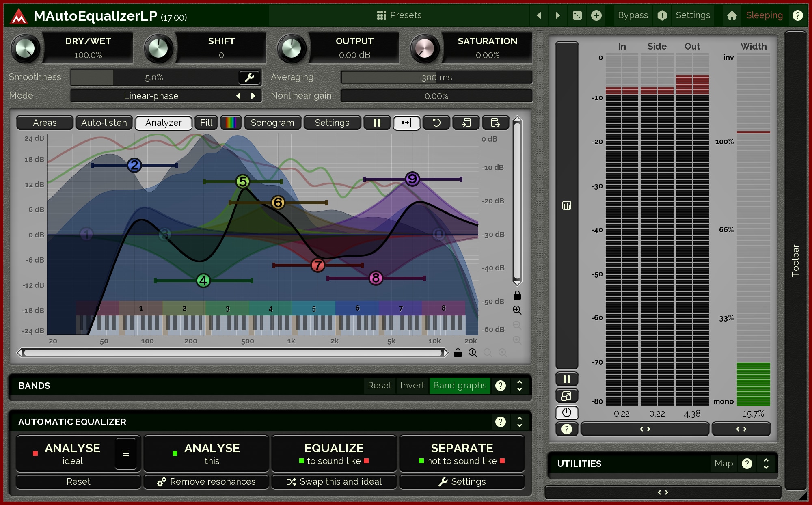Screen dimensions: 812x505
Task: Open the Smoothness wrench settings
Action: tap(249, 77)
